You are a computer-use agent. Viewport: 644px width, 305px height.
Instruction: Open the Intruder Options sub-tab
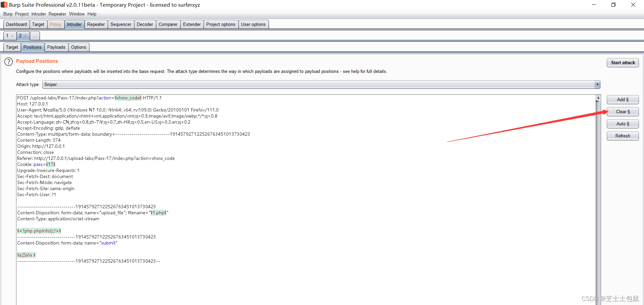[x=78, y=47]
